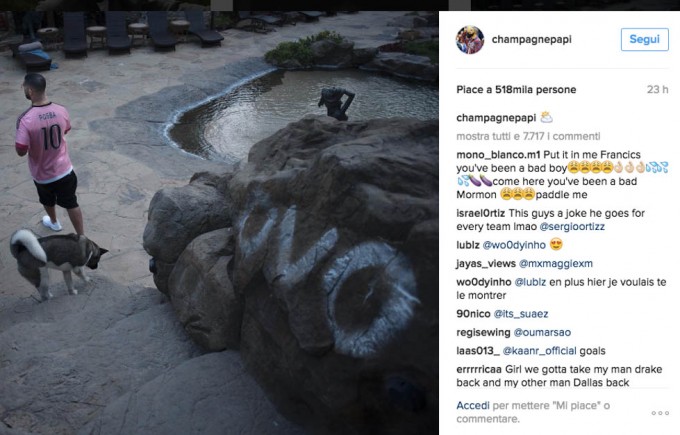Open the three-dots more options menu
The width and height of the screenshot is (680, 435).
click(x=660, y=413)
